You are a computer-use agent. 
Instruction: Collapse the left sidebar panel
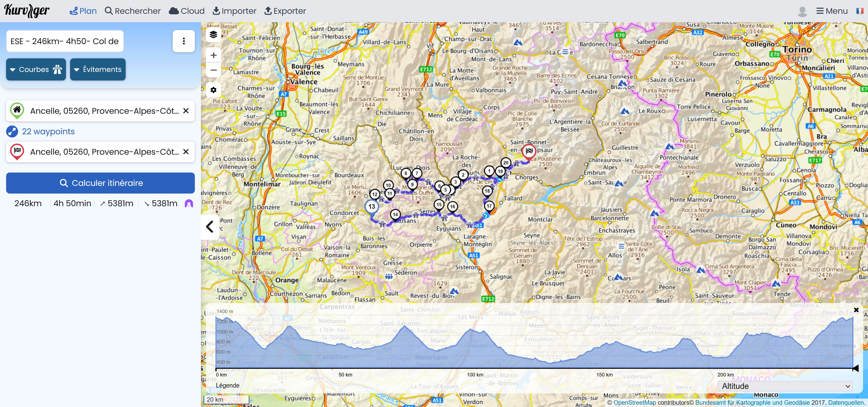[210, 227]
